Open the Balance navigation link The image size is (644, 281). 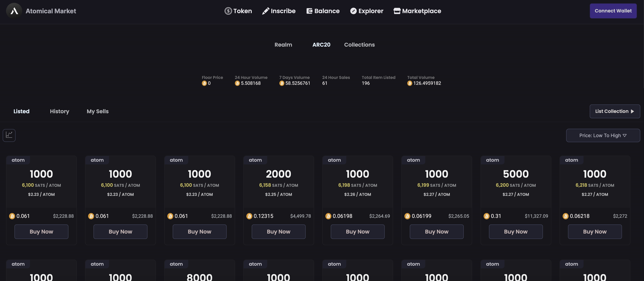point(323,11)
